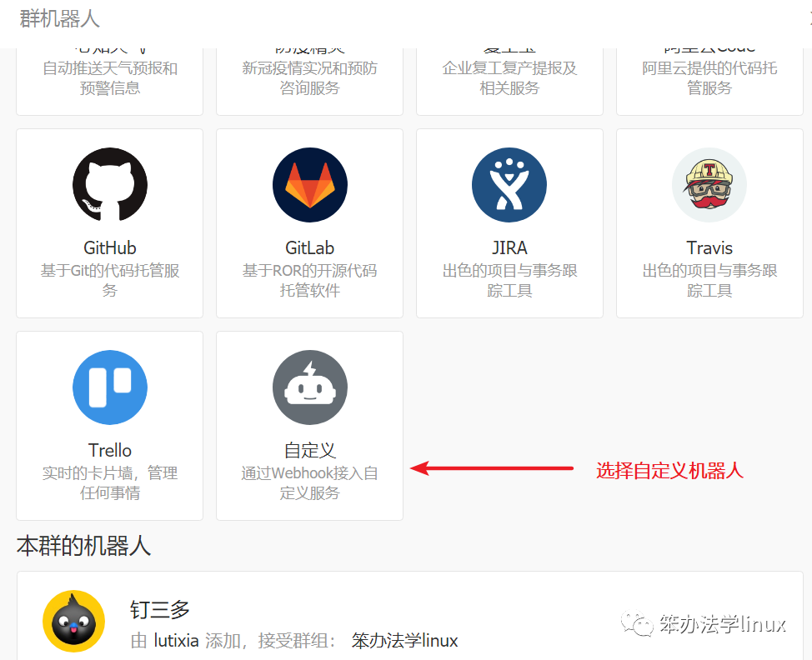This screenshot has width=812, height=660.
Task: Open card 阿里云提供的代码托管服务
Action: pos(709,82)
